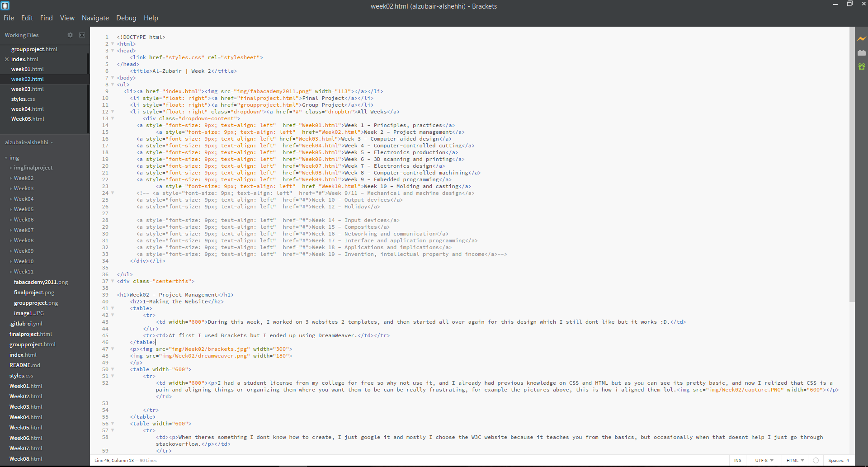
Task: Fold the centerthis div at line 37
Action: click(x=113, y=281)
